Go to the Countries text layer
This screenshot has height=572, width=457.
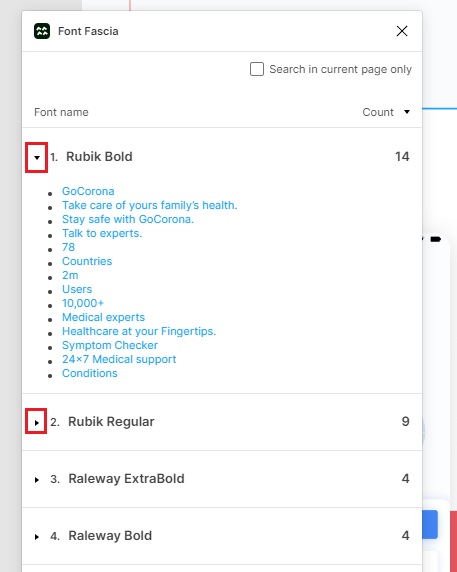87,261
